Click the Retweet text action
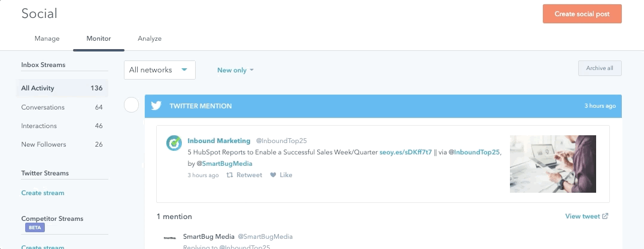The height and width of the screenshot is (249, 644). [250, 175]
